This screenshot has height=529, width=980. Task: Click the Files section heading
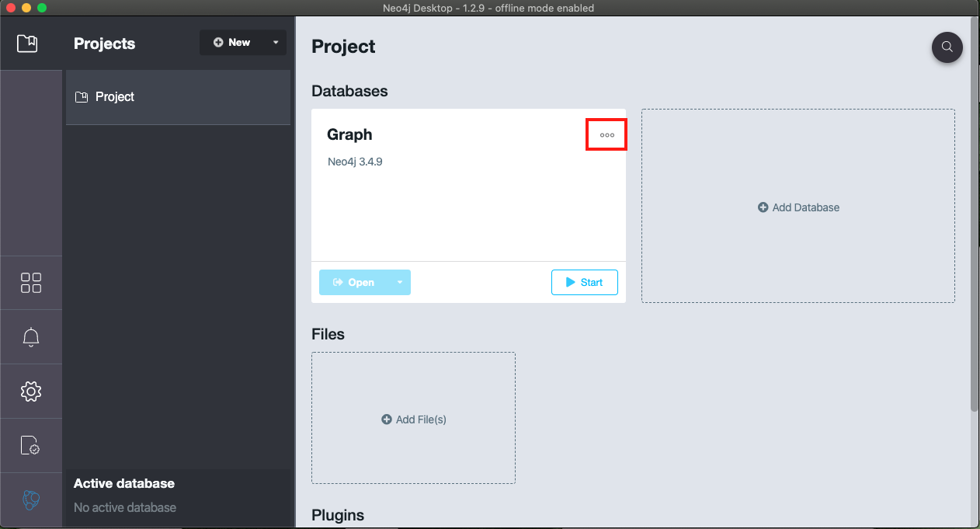328,334
